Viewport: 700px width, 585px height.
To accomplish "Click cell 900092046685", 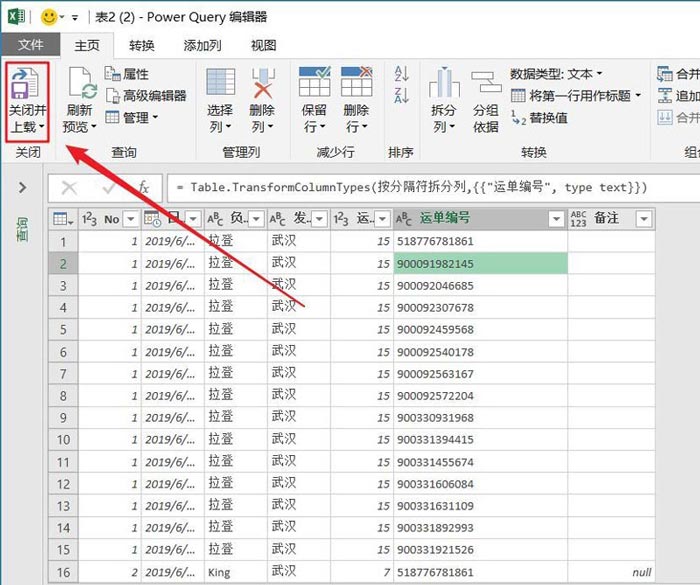I will click(x=480, y=285).
